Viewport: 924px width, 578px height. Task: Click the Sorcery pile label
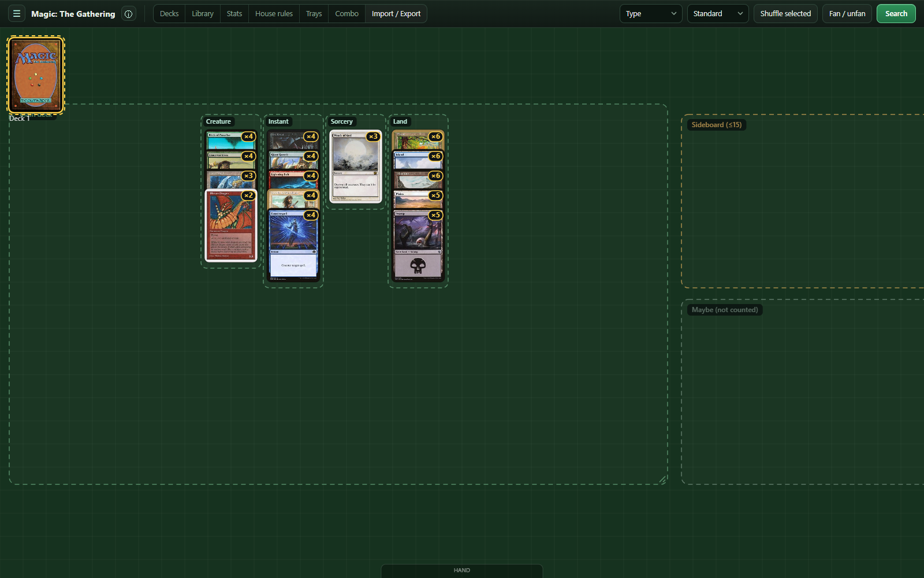(341, 121)
